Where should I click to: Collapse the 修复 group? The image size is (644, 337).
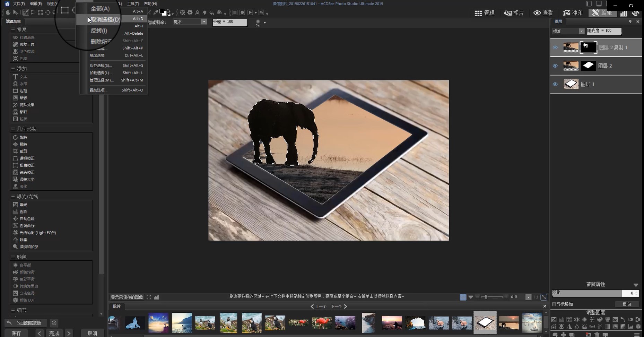coord(13,29)
